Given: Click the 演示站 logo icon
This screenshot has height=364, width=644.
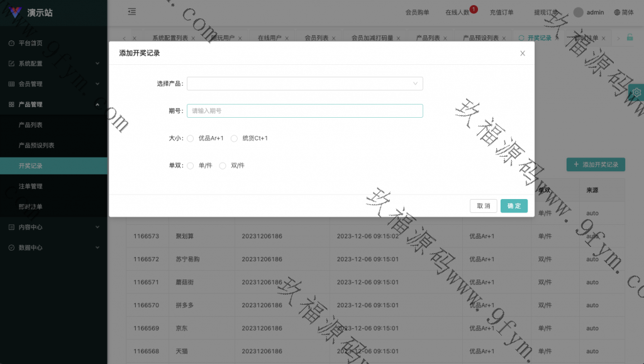Looking at the screenshot, I should tap(16, 13).
